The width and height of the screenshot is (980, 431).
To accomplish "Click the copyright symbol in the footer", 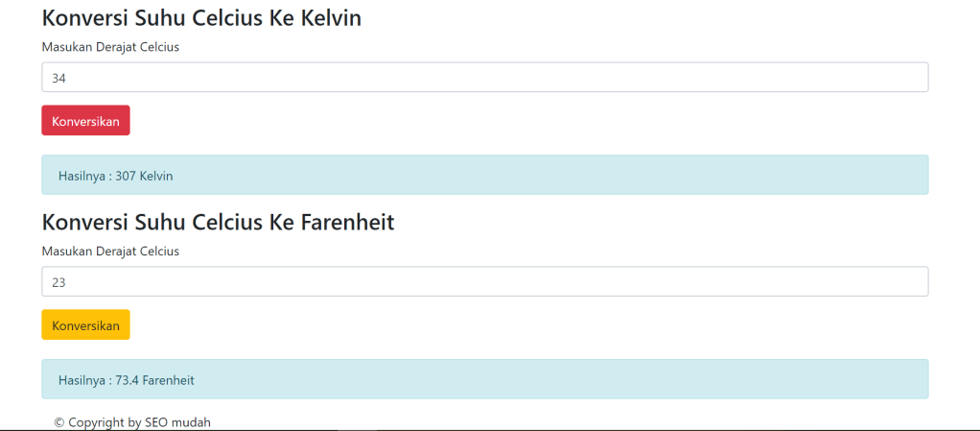I will point(59,422).
